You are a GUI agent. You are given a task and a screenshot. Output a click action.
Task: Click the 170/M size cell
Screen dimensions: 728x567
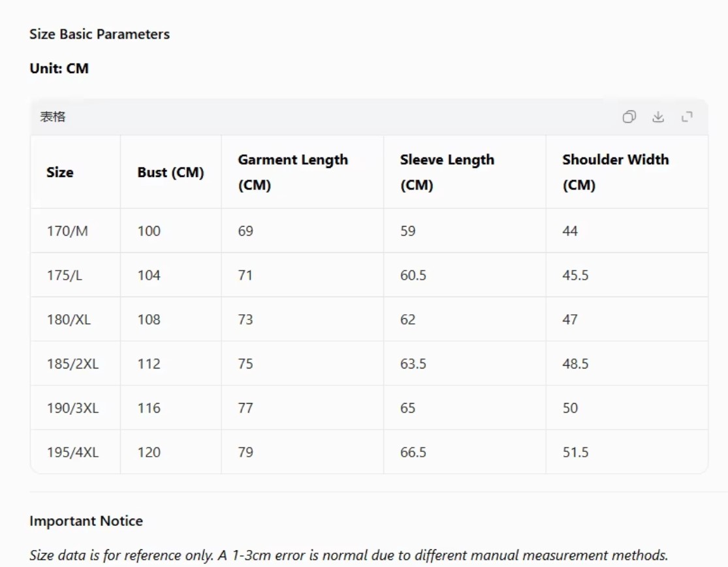click(67, 231)
